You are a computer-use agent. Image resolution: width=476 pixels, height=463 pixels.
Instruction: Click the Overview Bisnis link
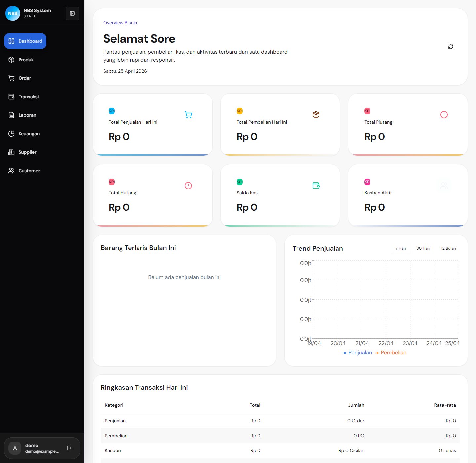[120, 23]
